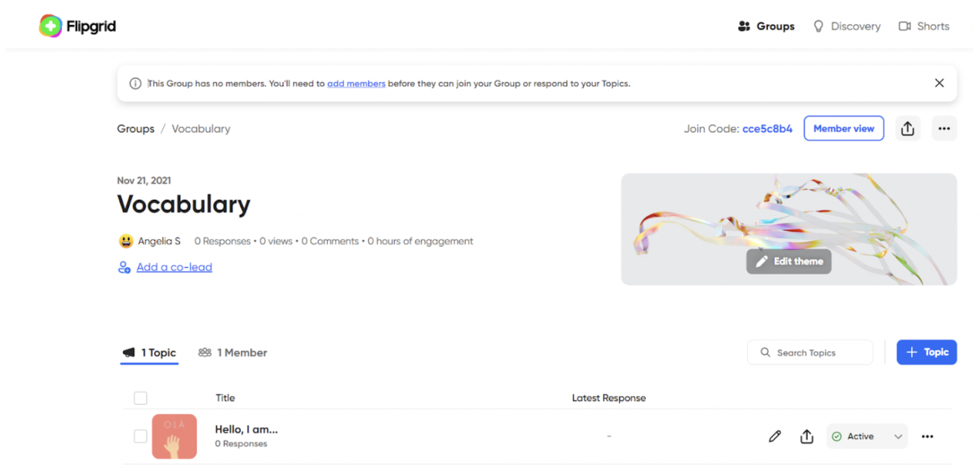The height and width of the screenshot is (473, 980).
Task: Open the Groups menu in top navigation
Action: click(766, 26)
